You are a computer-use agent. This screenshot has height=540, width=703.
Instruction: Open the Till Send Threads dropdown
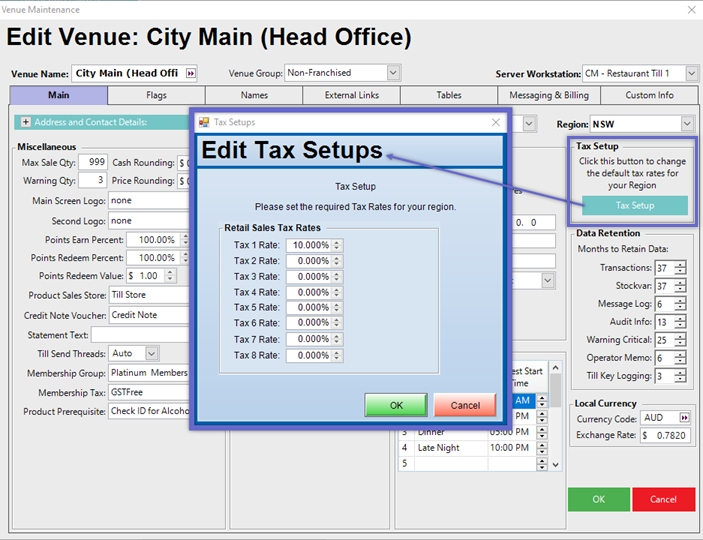151,353
